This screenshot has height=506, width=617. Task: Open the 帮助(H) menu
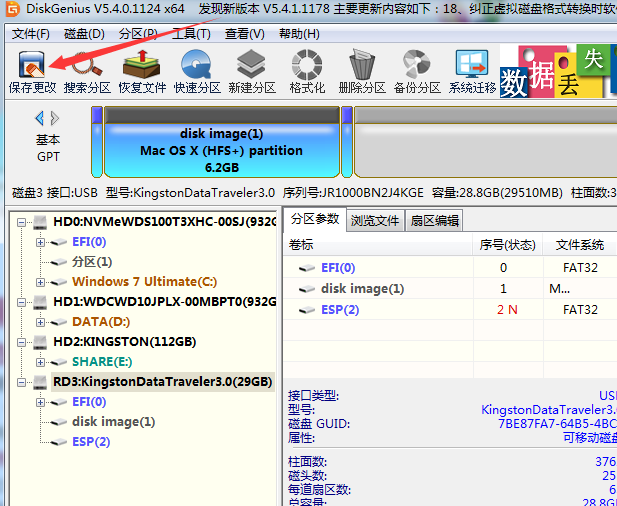pyautogui.click(x=299, y=34)
